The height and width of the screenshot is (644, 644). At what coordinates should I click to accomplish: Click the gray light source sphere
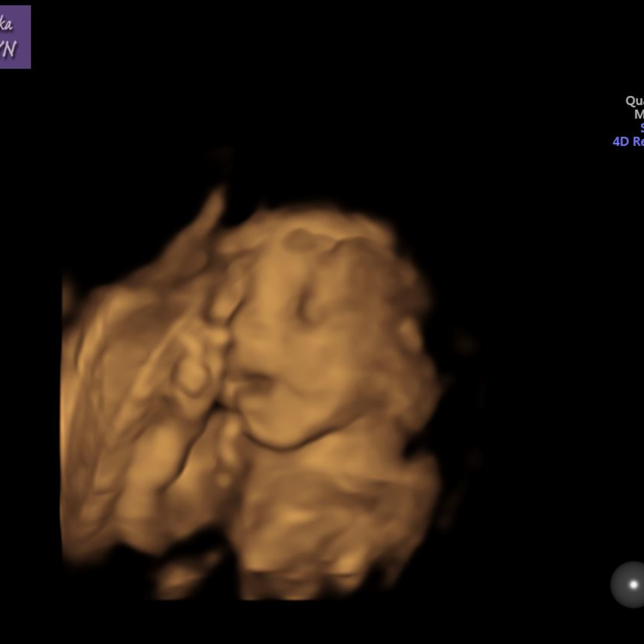coord(627,584)
